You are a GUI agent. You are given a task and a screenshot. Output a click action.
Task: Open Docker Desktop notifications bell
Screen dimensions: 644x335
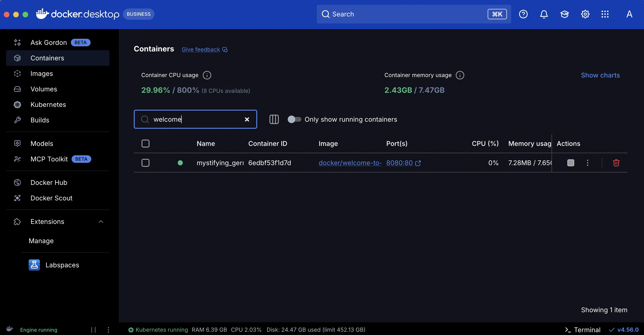(x=544, y=14)
